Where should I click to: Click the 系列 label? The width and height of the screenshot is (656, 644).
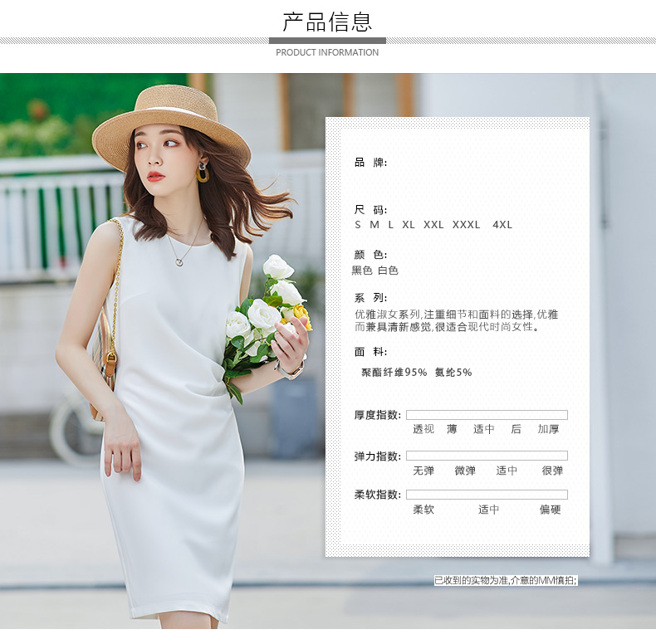pyautogui.click(x=370, y=298)
